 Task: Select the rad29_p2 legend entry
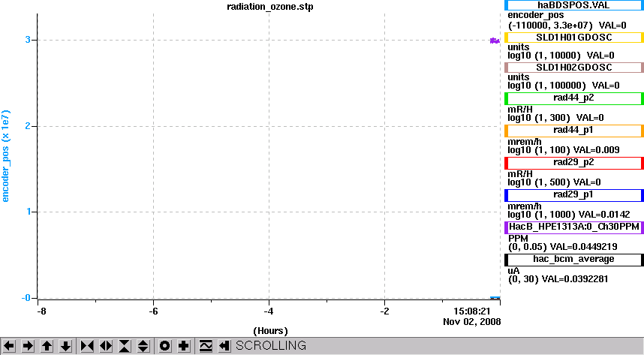(x=573, y=163)
